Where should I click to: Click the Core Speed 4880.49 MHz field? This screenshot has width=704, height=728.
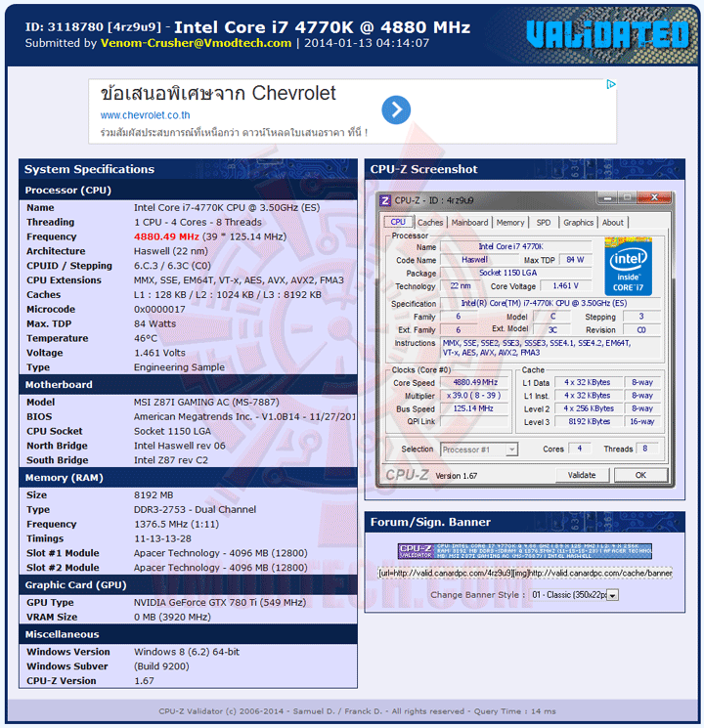click(475, 383)
